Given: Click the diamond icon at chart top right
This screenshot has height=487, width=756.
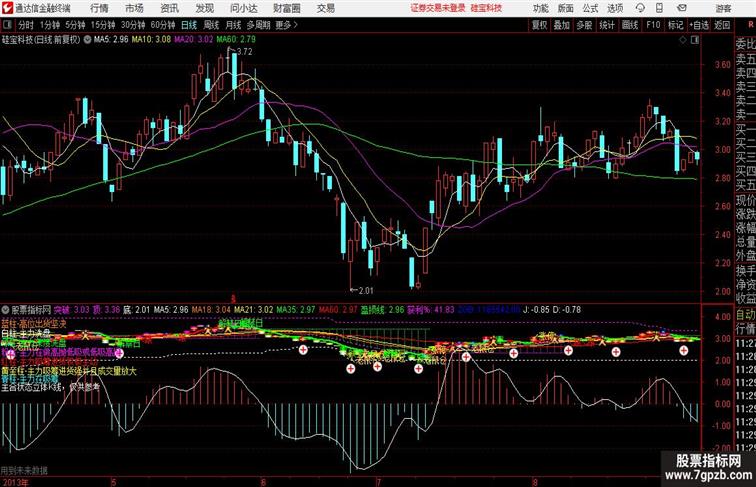Looking at the screenshot, I should 683,40.
